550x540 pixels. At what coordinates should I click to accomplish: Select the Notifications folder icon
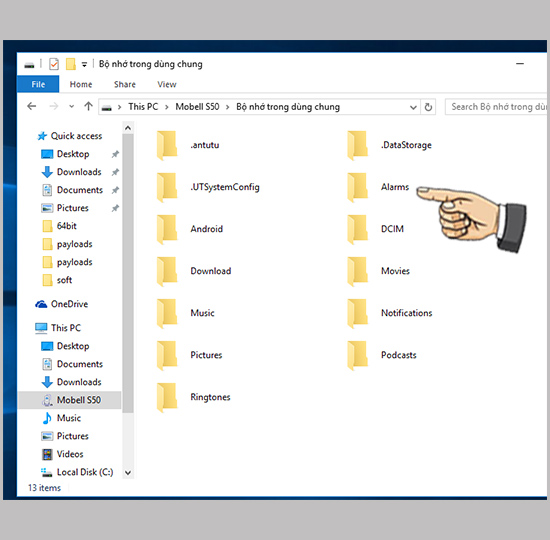[x=357, y=314]
